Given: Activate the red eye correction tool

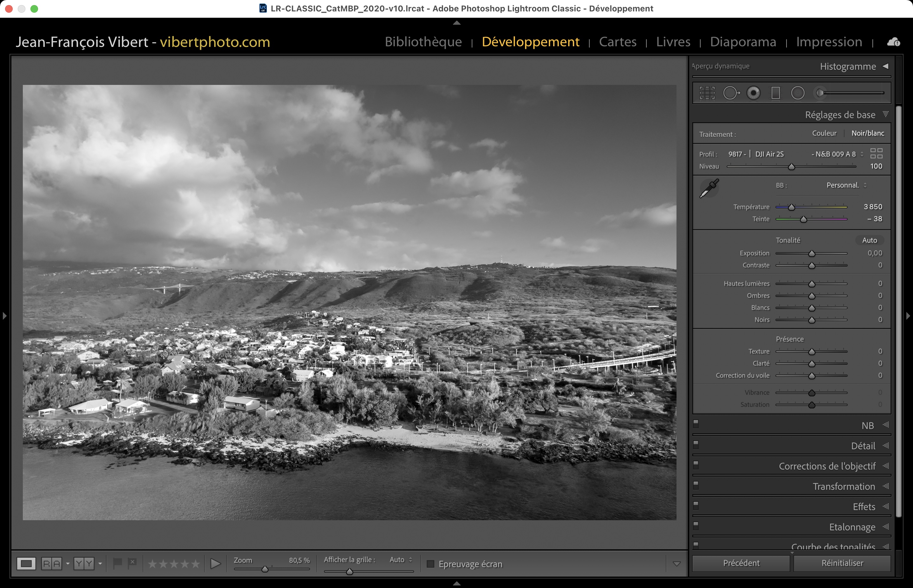Looking at the screenshot, I should coord(753,93).
